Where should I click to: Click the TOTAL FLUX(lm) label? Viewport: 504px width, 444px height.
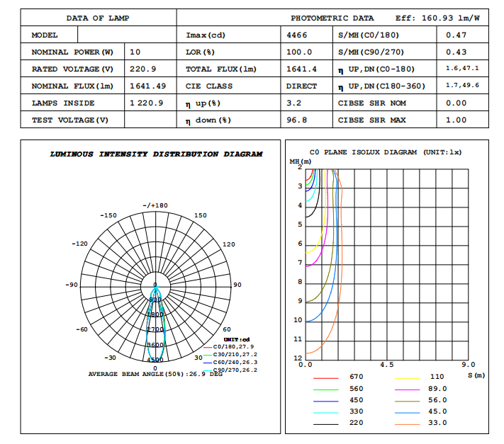(221, 69)
